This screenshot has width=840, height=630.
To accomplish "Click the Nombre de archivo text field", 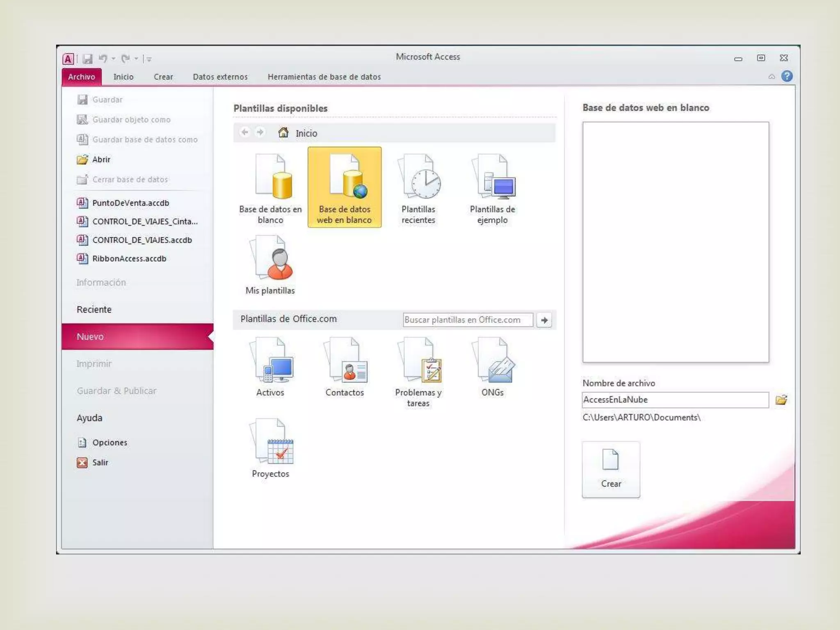I will tap(675, 400).
